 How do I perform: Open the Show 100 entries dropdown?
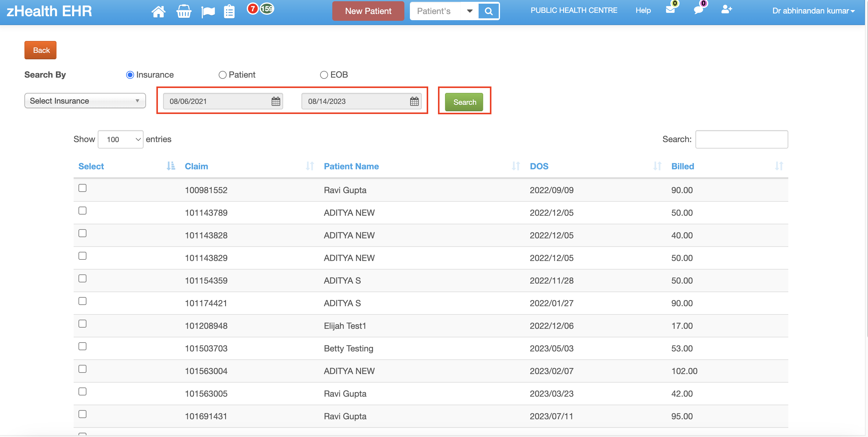pos(120,139)
